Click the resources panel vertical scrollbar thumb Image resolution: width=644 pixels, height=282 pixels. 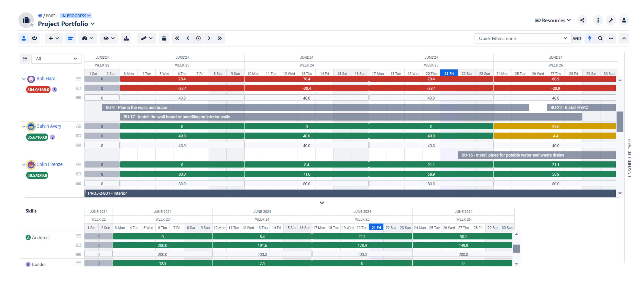[620, 122]
